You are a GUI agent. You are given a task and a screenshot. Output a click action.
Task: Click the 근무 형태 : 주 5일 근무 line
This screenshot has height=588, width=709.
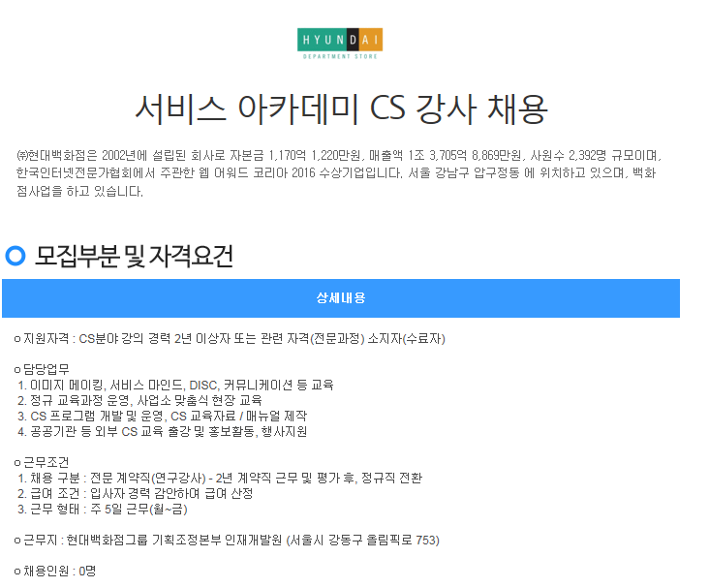(x=103, y=510)
